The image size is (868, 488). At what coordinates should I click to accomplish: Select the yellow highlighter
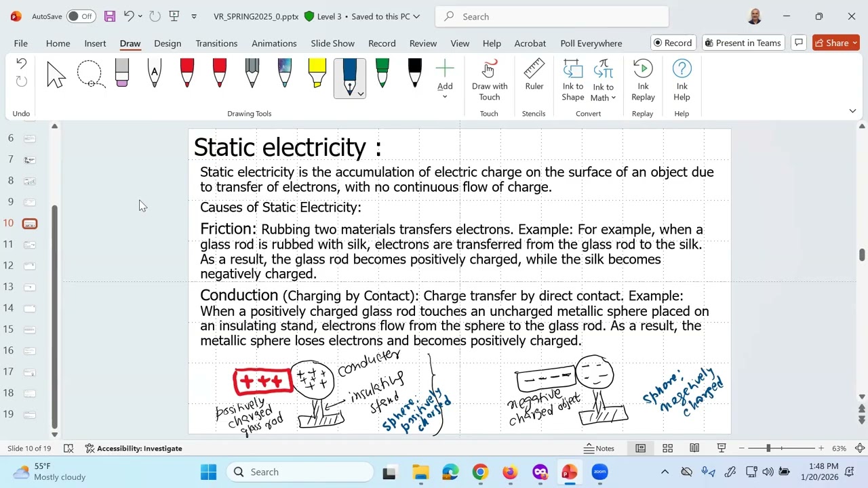317,73
